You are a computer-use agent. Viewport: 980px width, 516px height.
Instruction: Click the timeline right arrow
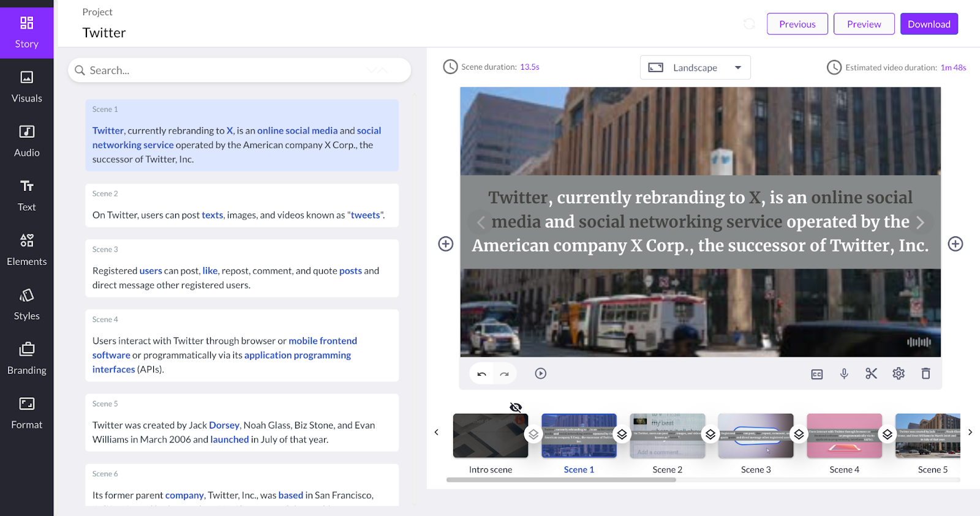970,432
